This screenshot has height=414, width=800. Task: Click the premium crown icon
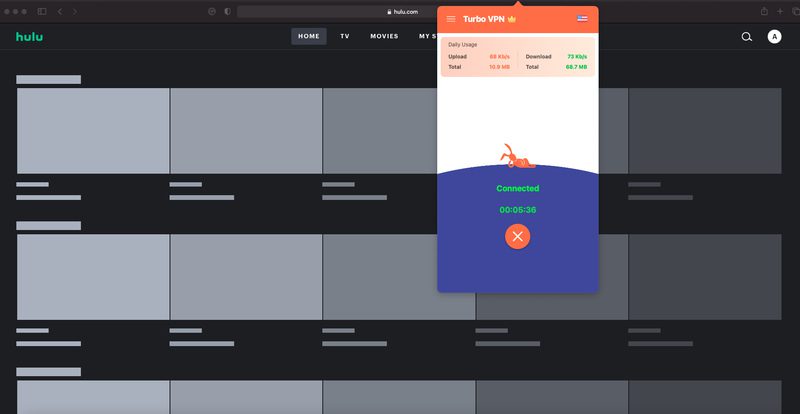click(512, 19)
